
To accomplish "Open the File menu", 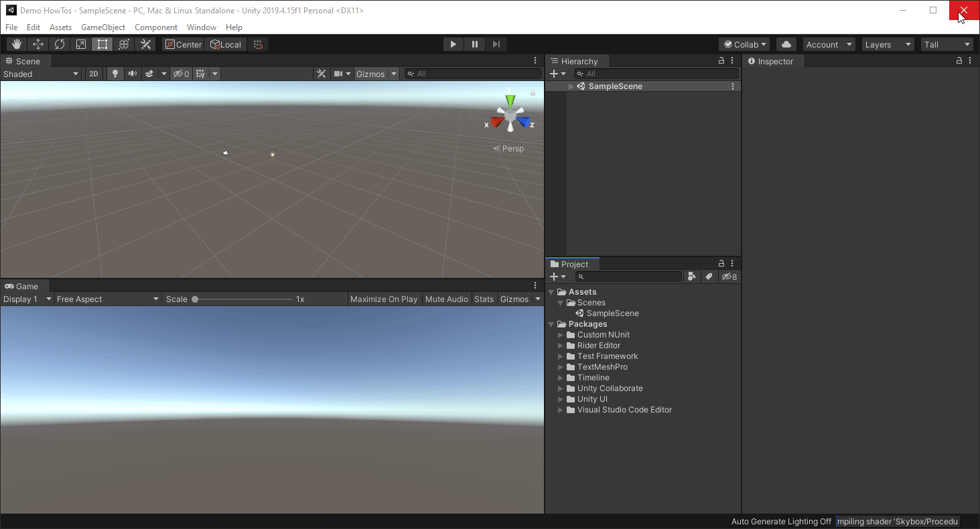I will tap(11, 27).
